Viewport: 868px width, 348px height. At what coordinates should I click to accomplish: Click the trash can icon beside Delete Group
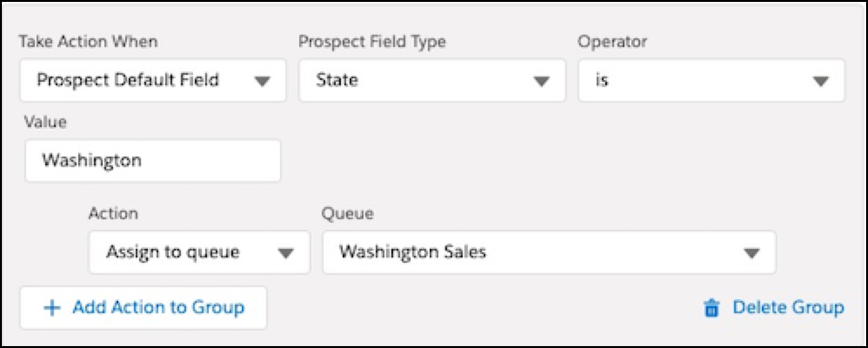[711, 309]
